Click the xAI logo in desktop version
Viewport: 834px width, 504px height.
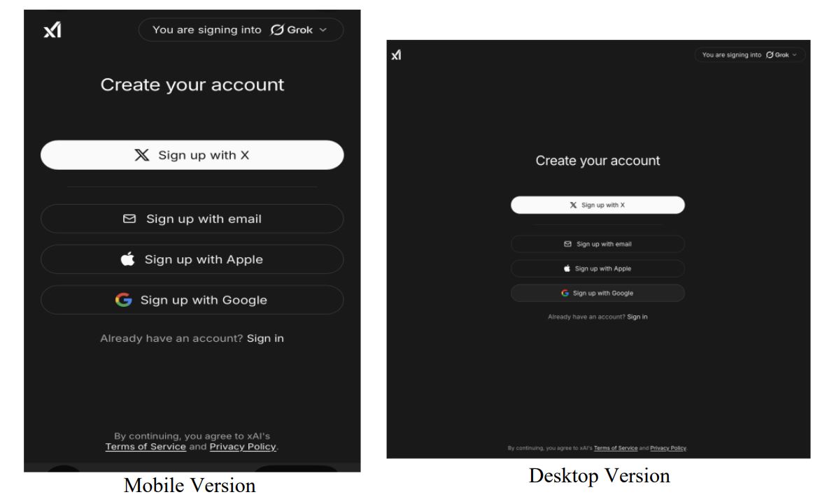396,55
